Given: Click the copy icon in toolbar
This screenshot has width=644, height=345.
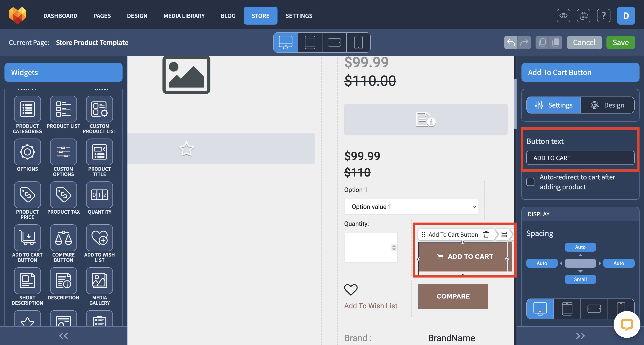Looking at the screenshot, I should [542, 42].
